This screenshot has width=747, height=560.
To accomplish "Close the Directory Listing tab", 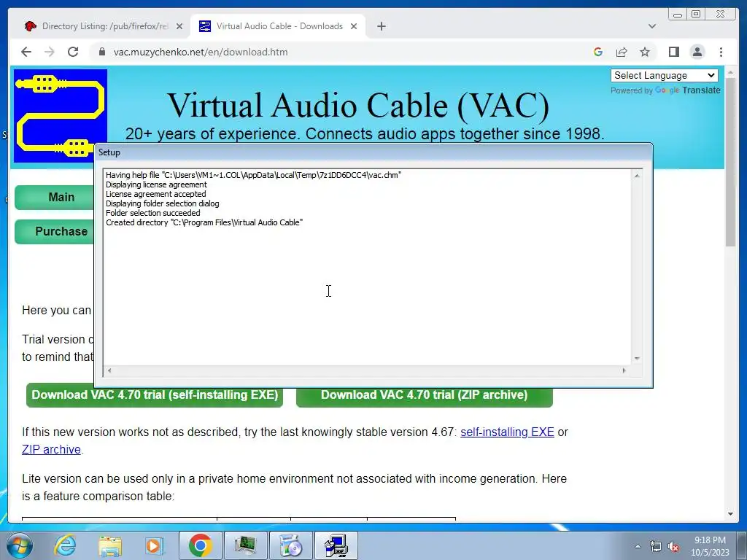I will [x=179, y=26].
